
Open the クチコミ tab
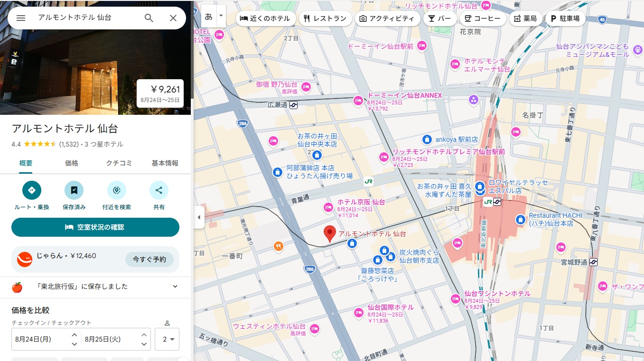point(119,163)
